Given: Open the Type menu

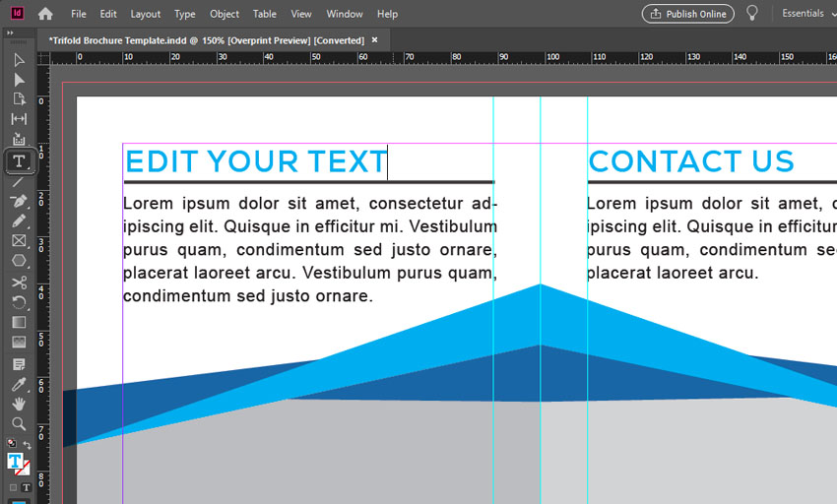Looking at the screenshot, I should click(x=185, y=14).
